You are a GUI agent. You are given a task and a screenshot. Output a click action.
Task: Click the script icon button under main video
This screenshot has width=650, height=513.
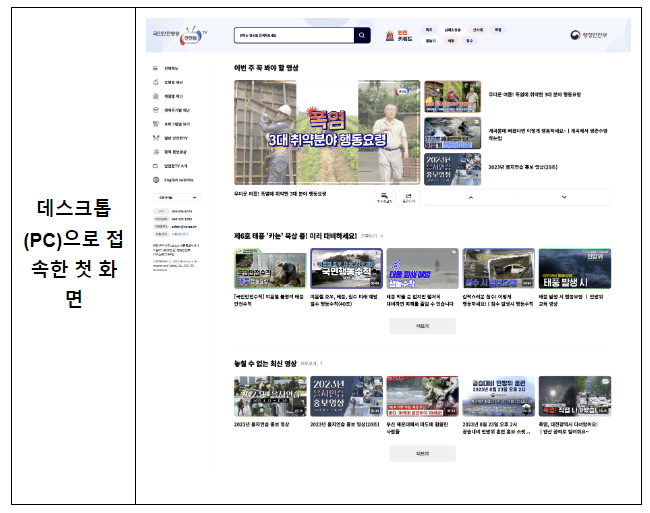(384, 198)
